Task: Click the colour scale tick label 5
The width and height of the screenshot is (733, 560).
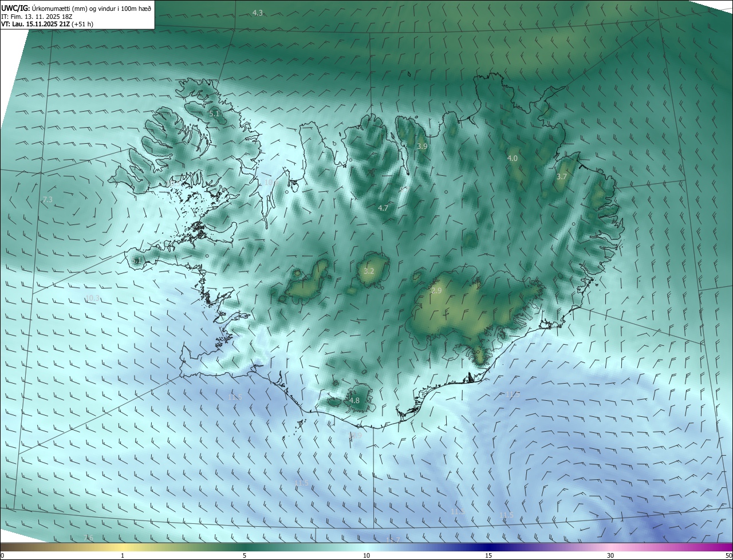Action: 245,555
